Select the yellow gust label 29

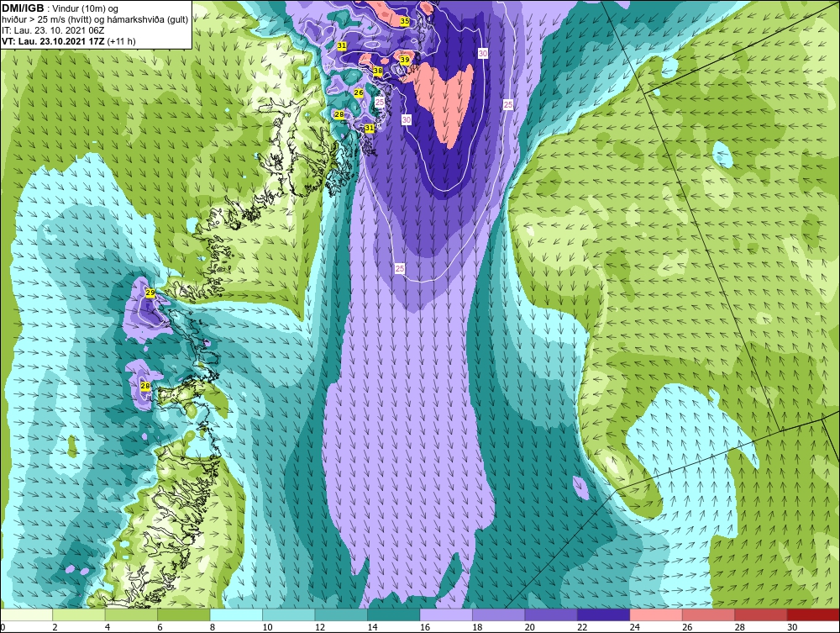tap(150, 293)
